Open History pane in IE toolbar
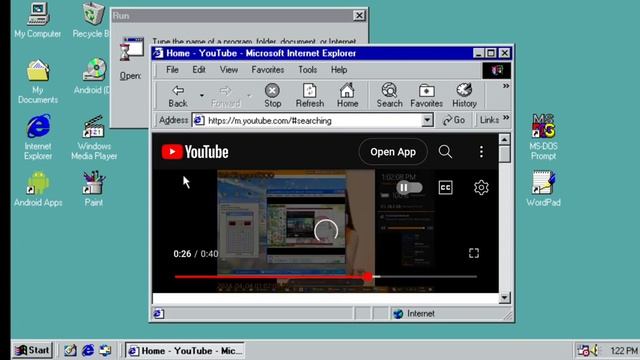 [x=464, y=96]
